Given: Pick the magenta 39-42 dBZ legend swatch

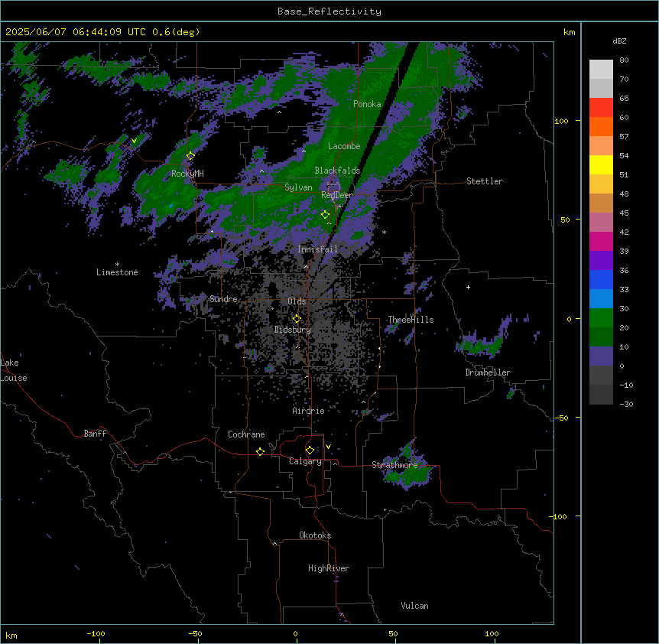Looking at the screenshot, I should [x=601, y=242].
